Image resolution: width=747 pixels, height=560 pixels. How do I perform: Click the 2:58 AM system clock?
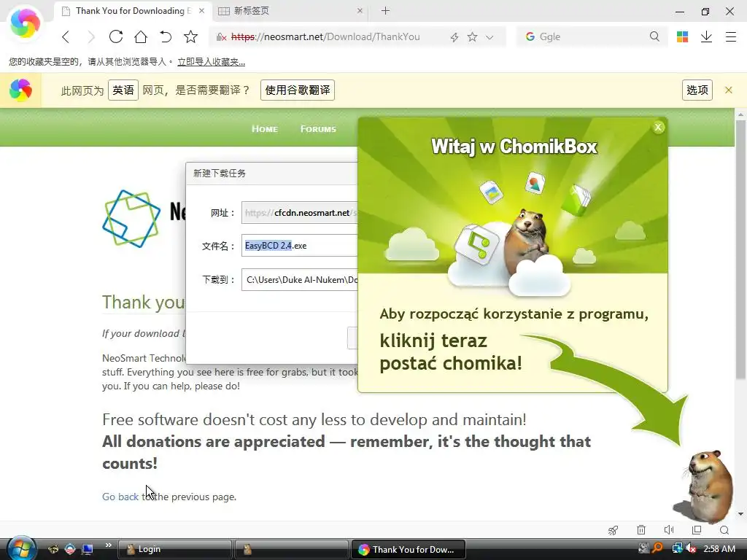click(x=719, y=549)
